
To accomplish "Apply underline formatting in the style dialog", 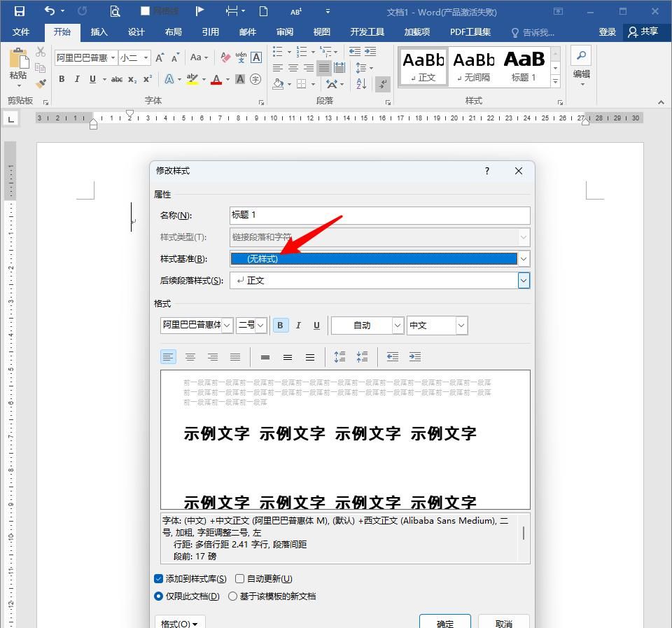I will coord(316,325).
